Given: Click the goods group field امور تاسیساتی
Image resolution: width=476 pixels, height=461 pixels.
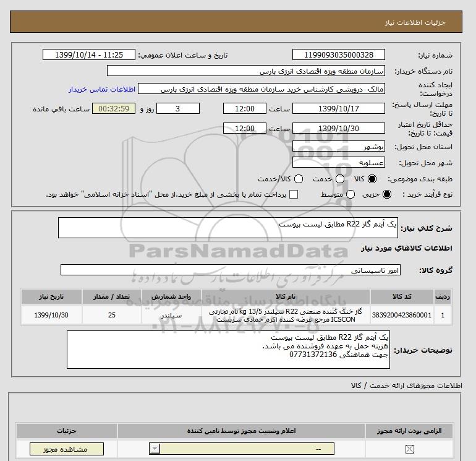Looking at the screenshot, I should pos(231,270).
